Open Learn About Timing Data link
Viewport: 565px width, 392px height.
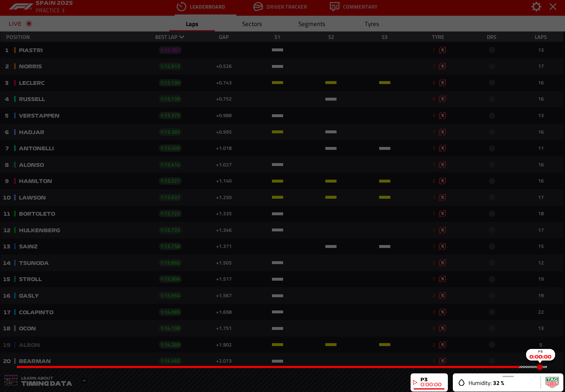point(46,381)
